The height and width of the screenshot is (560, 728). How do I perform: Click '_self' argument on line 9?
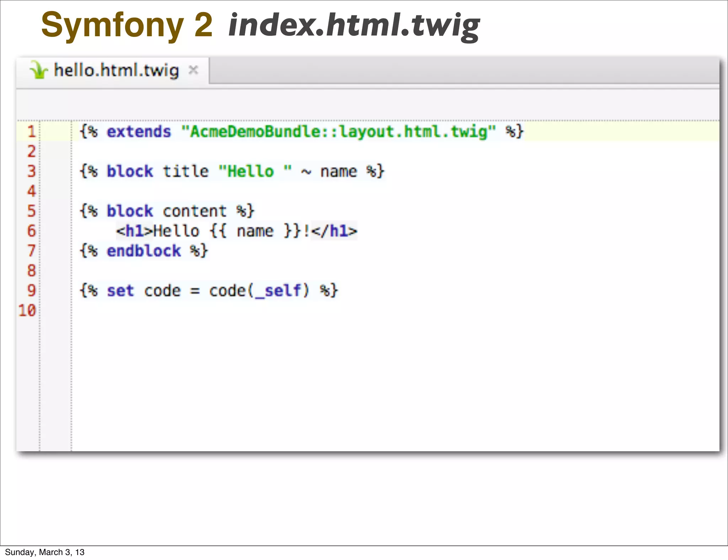[278, 291]
